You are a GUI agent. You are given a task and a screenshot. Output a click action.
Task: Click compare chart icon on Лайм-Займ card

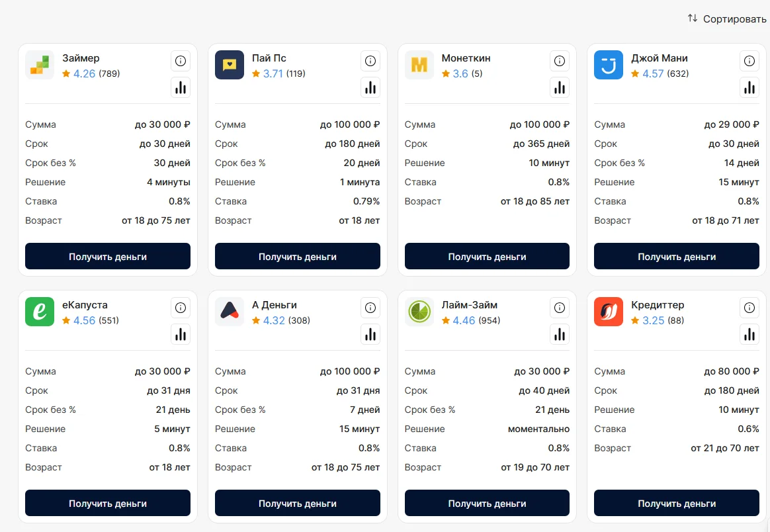tap(560, 334)
